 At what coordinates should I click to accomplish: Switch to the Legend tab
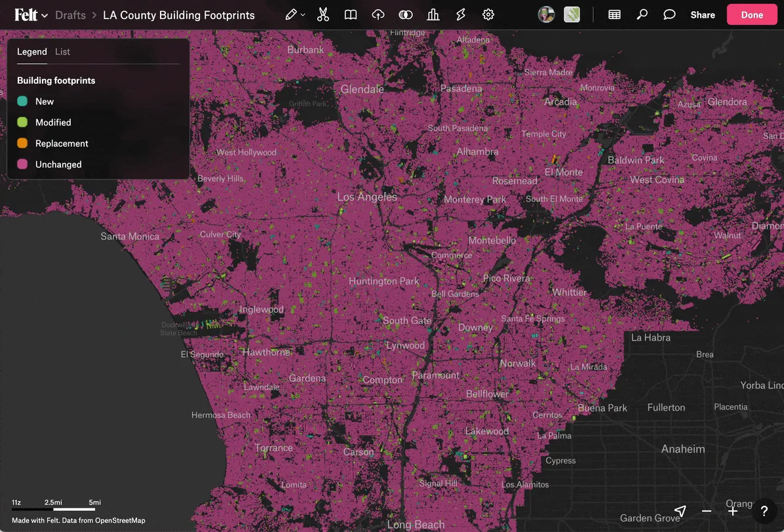[x=32, y=52]
